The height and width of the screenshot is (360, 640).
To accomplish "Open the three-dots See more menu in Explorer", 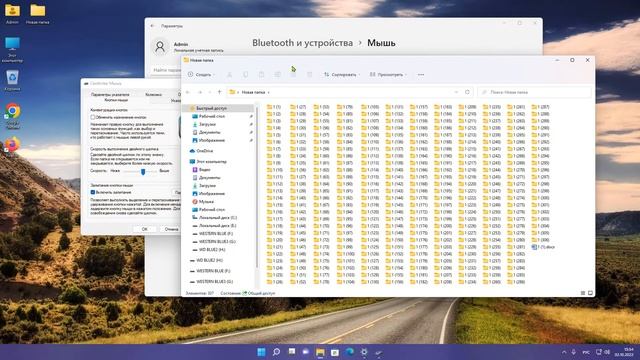I will pos(421,75).
